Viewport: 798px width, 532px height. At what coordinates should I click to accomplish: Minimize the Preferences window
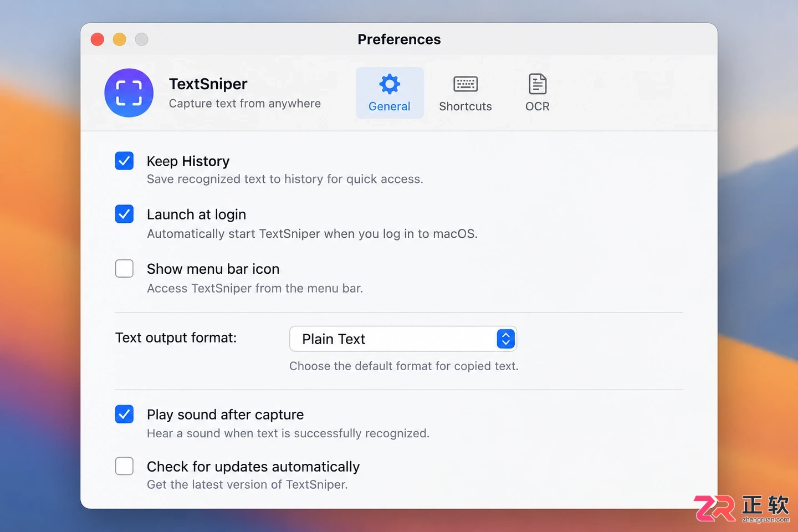click(x=120, y=39)
